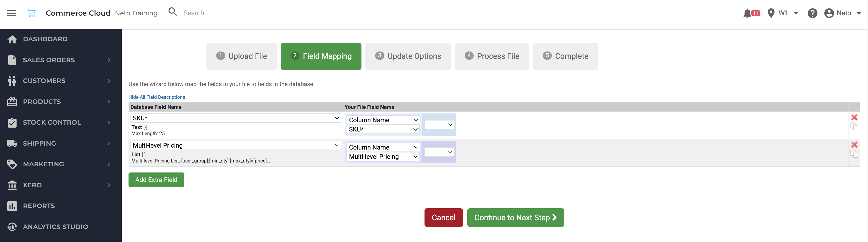Viewport: 868px width, 242px height.
Task: Switch to the Update Options step
Action: 408,56
